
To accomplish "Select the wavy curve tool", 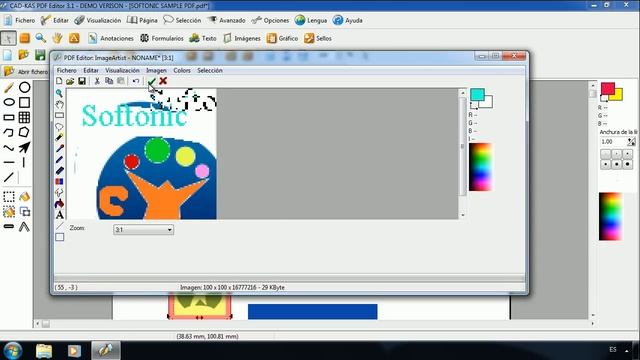I will coord(9,148).
